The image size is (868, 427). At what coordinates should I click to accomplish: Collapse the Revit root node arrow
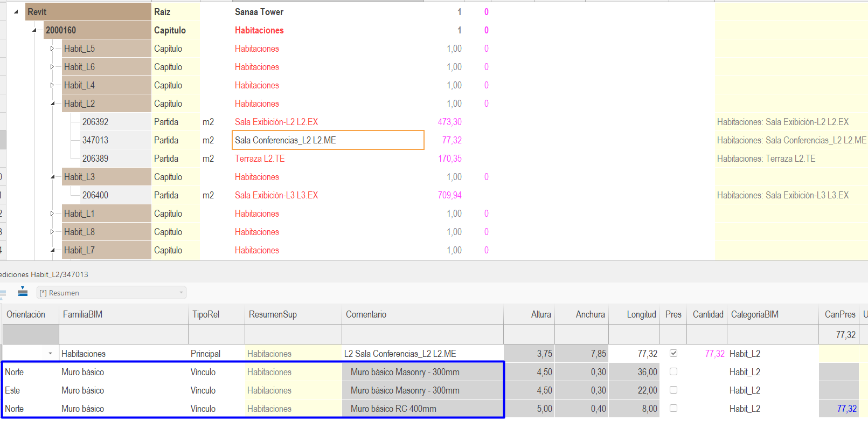point(16,12)
